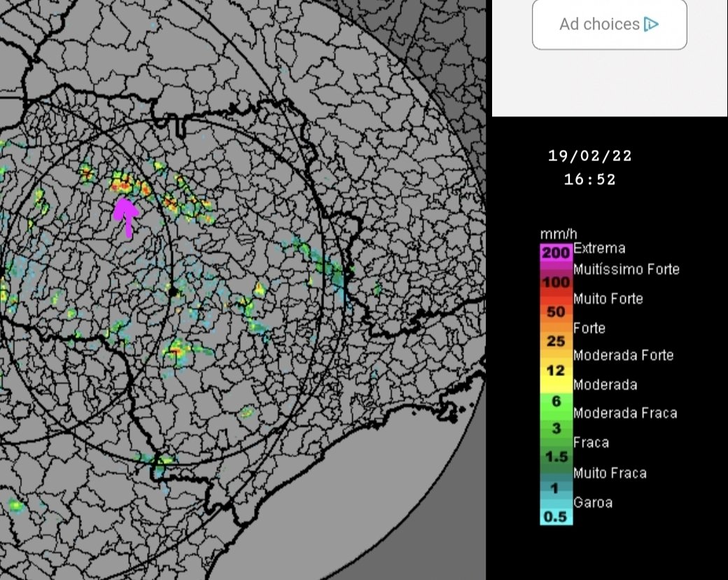Click the AdChoices triangle icon
The width and height of the screenshot is (728, 580).
pyautogui.click(x=651, y=24)
